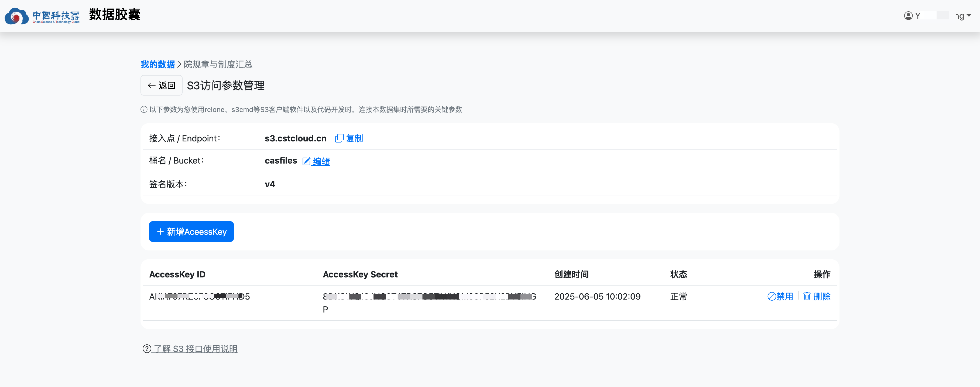Click the copy icon next to endpoint
980x387 pixels.
[339, 138]
